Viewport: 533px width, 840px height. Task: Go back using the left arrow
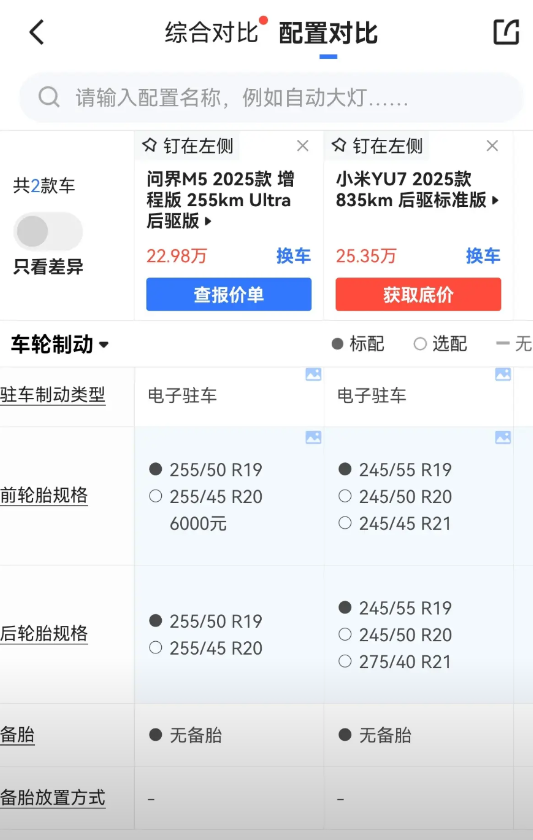click(x=36, y=32)
